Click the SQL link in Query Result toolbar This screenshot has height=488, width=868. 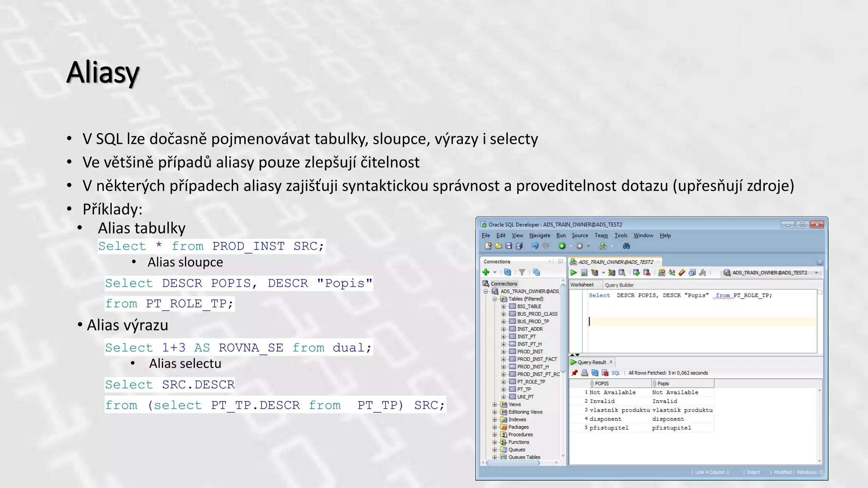616,373
